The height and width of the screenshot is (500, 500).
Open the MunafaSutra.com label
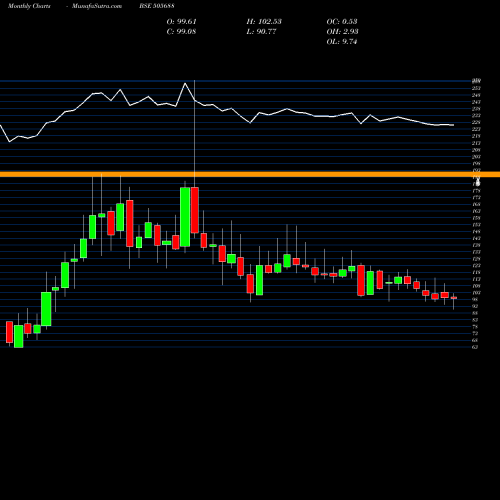[97, 6]
